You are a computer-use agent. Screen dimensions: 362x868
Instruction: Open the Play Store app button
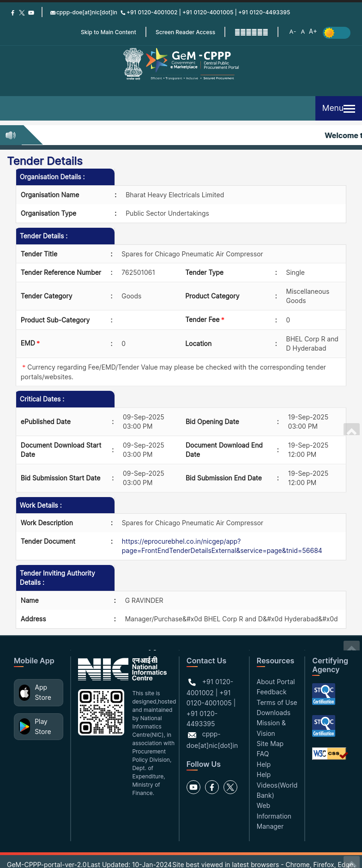38,727
